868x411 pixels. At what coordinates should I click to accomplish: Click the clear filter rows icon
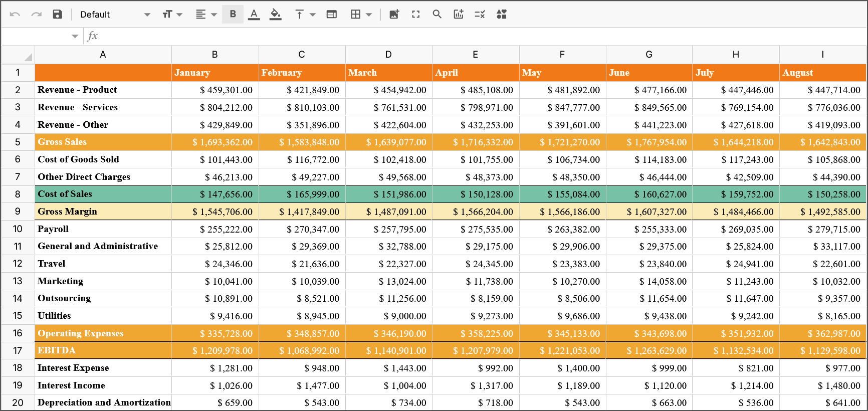click(480, 15)
